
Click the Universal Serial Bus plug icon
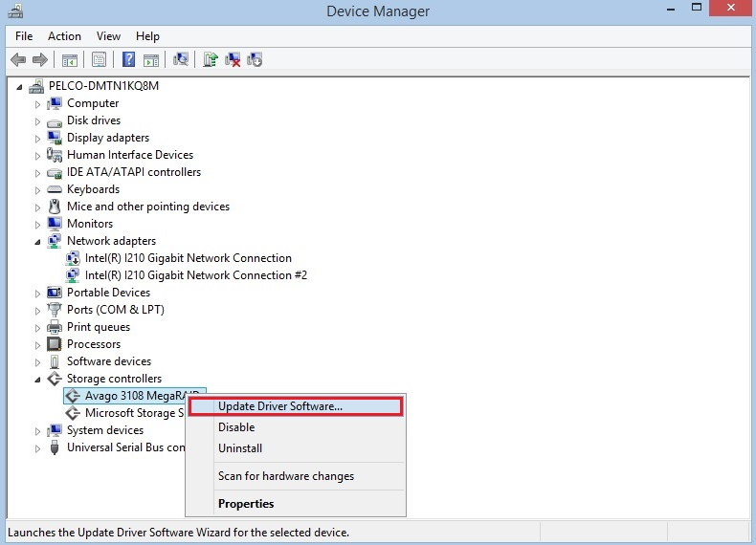coord(55,447)
